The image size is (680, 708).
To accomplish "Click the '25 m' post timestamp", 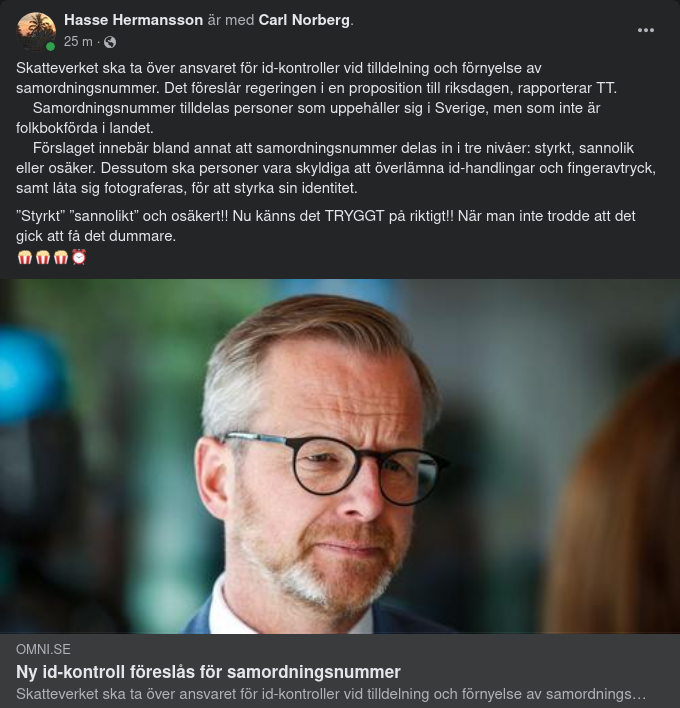I will [x=78, y=42].
